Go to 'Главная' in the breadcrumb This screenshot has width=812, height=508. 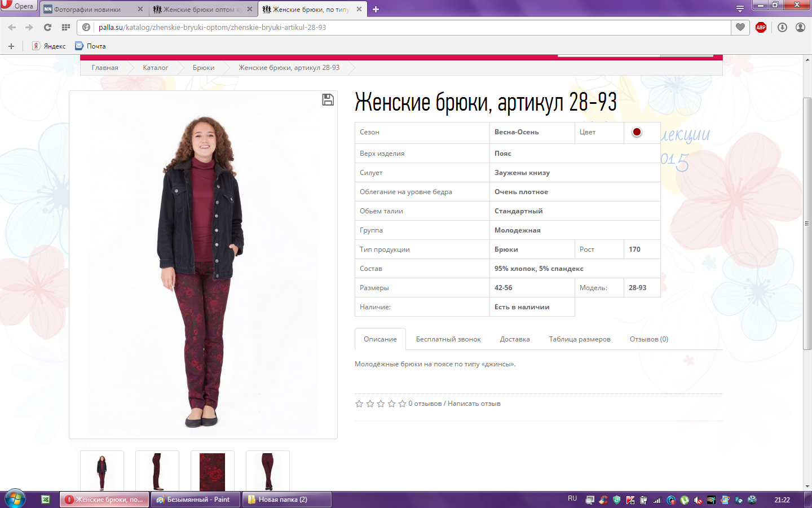pos(105,68)
